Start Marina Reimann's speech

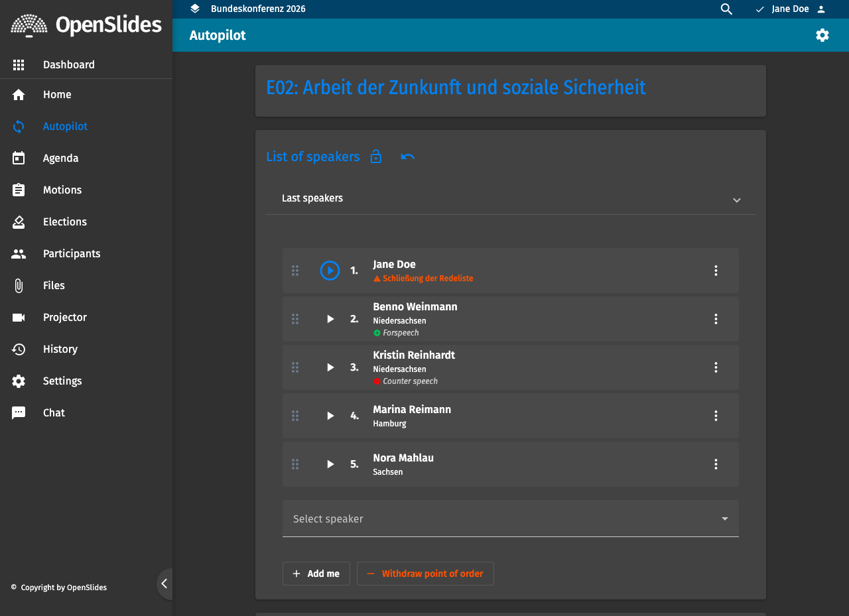[x=330, y=416]
